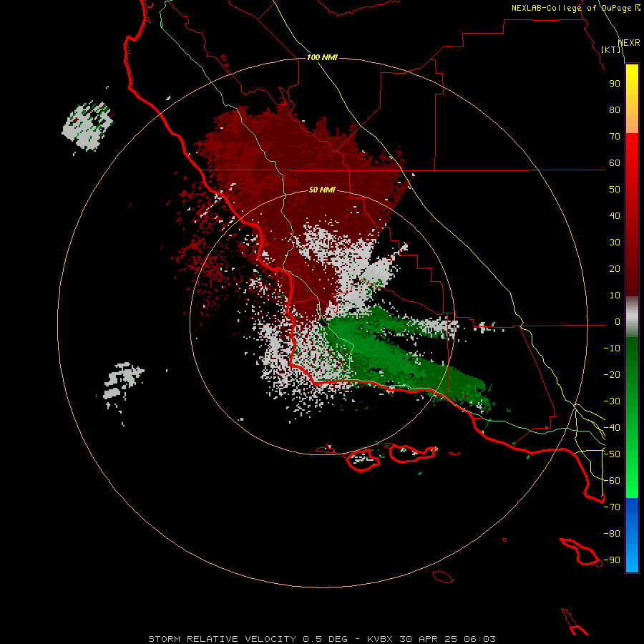Click the '-50' value on velocity scale
This screenshot has height=644, width=644.
(x=612, y=454)
